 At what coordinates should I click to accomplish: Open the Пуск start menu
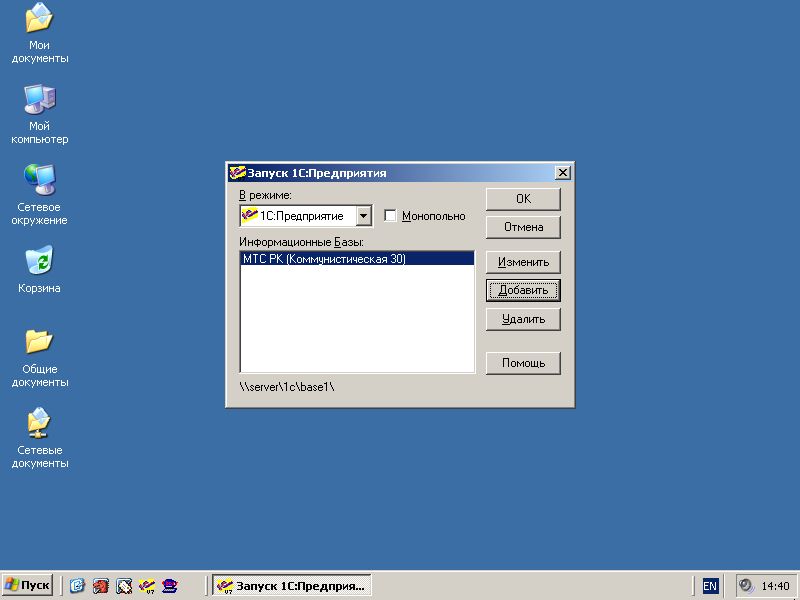28,586
